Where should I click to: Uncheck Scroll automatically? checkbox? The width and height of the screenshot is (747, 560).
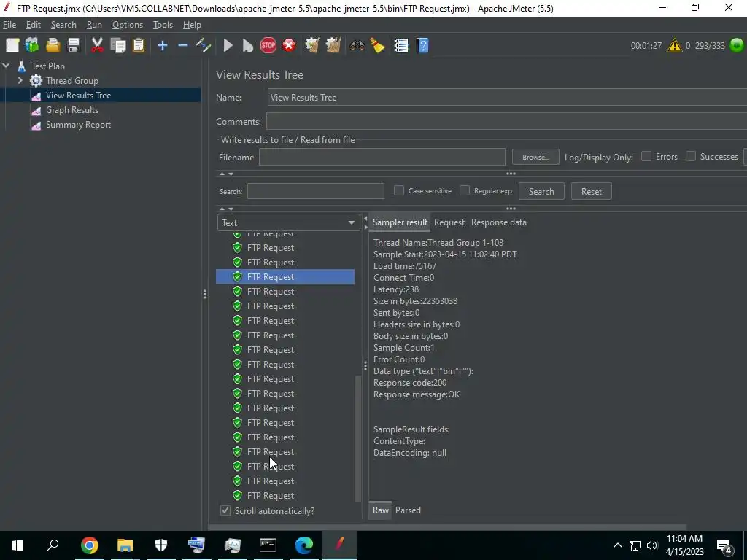(225, 510)
